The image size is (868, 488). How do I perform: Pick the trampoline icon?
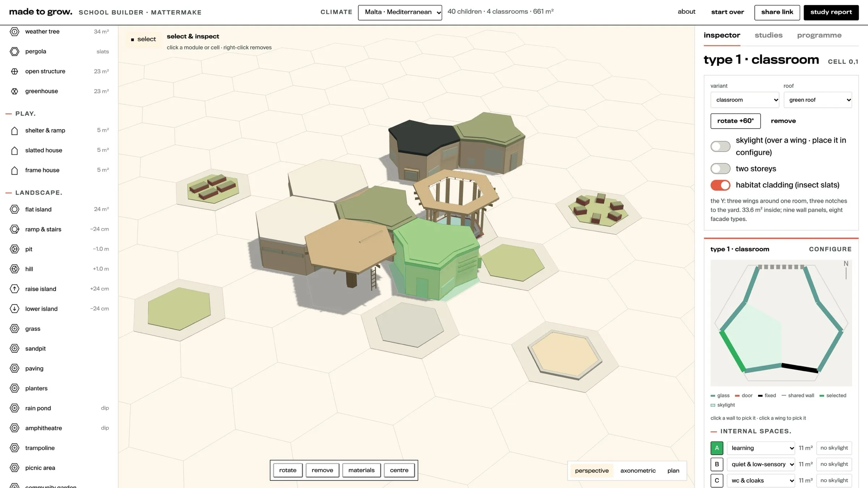(x=14, y=448)
